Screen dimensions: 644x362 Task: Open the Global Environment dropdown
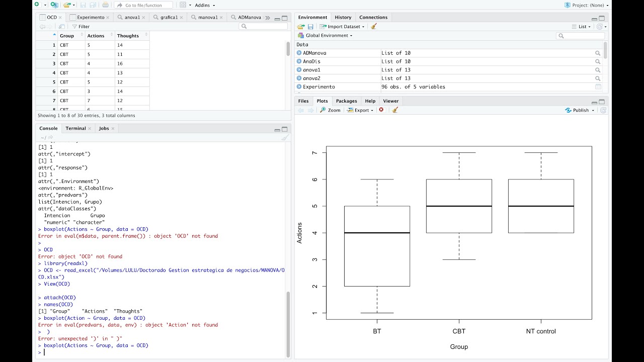tap(325, 36)
